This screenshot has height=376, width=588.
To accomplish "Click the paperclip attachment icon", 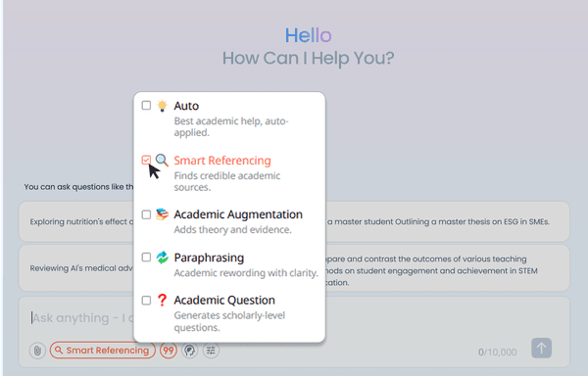I will click(x=37, y=351).
